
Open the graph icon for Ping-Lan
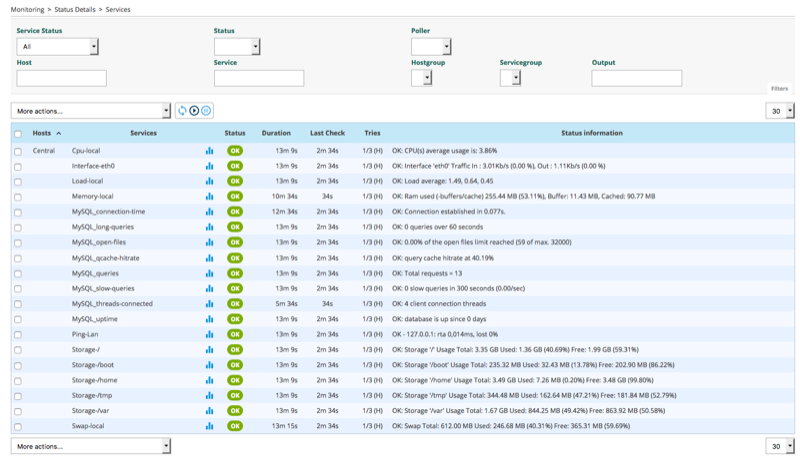coord(209,334)
